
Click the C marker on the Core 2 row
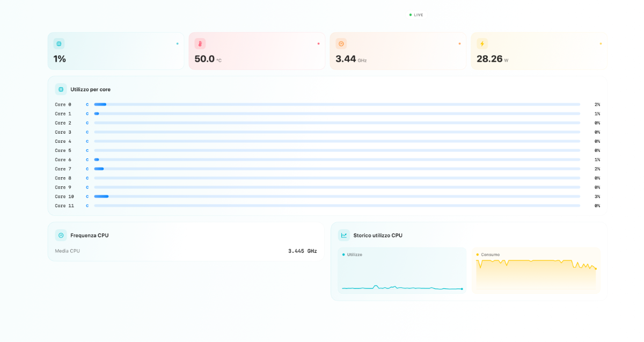pyautogui.click(x=87, y=123)
